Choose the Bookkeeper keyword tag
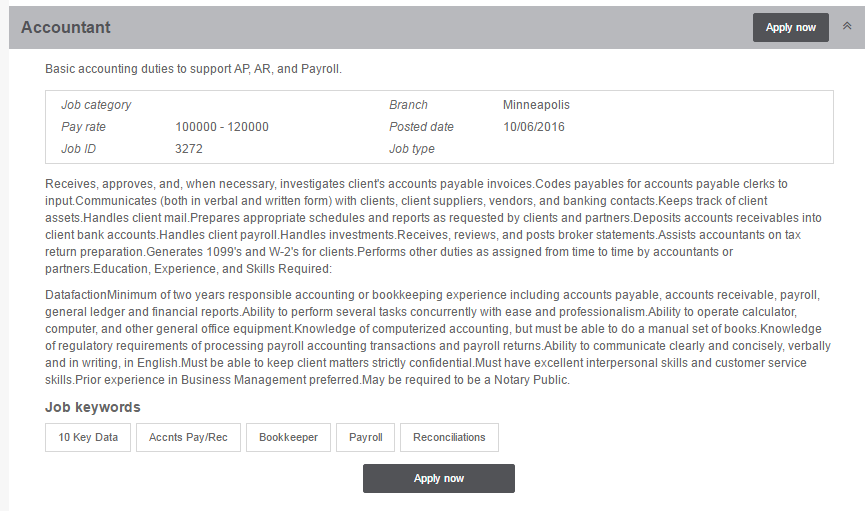 click(289, 438)
